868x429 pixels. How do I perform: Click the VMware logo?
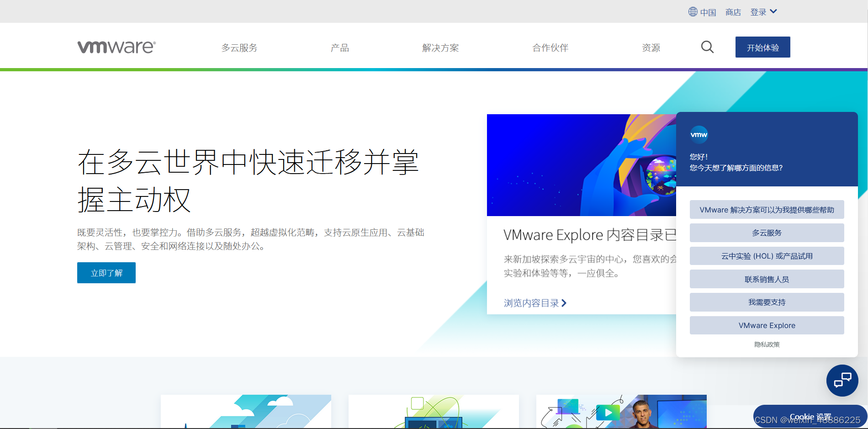[x=116, y=47]
